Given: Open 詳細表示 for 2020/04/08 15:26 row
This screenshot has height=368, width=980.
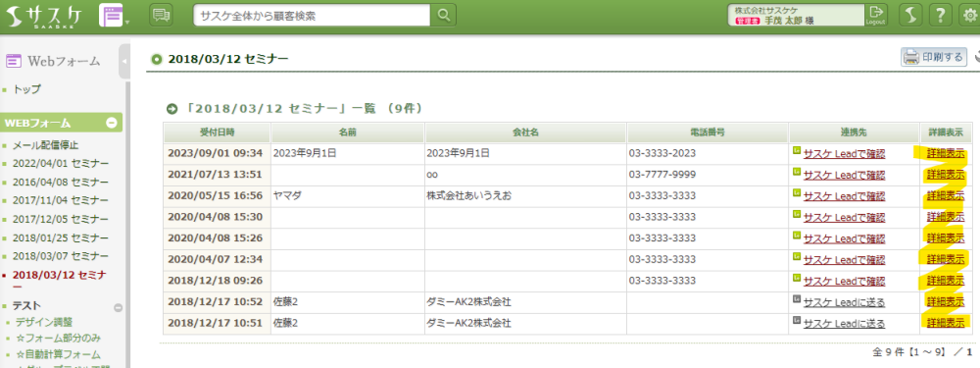Looking at the screenshot, I should 945,238.
